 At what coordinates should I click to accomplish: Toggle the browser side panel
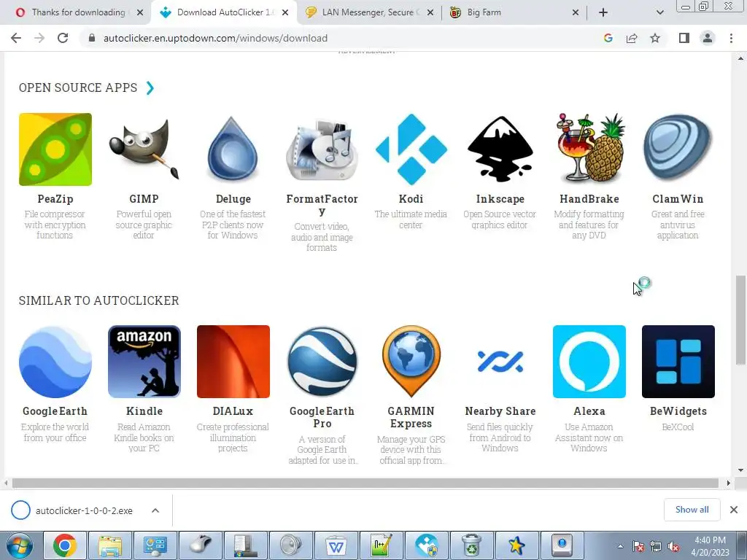684,38
